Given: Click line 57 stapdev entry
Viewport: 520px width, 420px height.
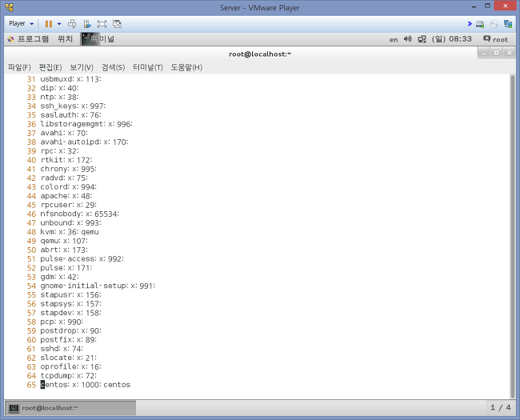Looking at the screenshot, I should click(70, 313).
